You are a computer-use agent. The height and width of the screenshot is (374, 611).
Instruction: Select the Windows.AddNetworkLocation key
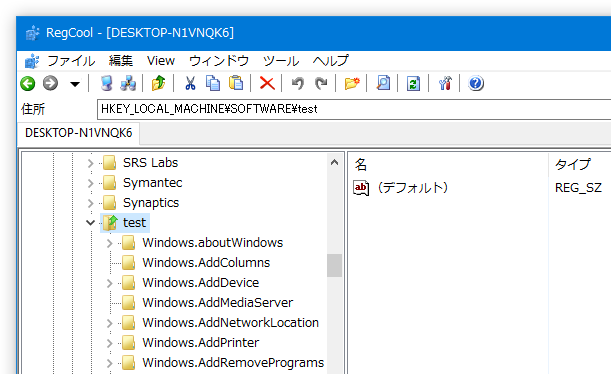[231, 323]
